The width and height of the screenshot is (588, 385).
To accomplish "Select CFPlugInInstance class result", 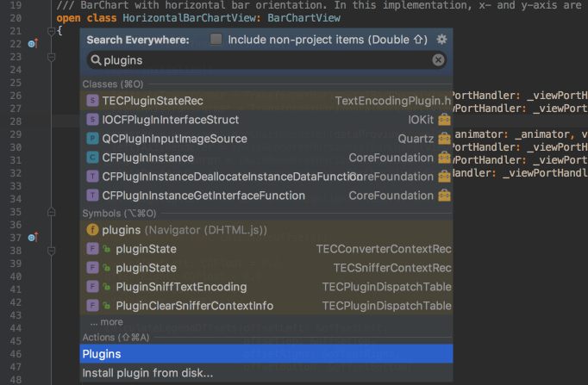I will 266,158.
